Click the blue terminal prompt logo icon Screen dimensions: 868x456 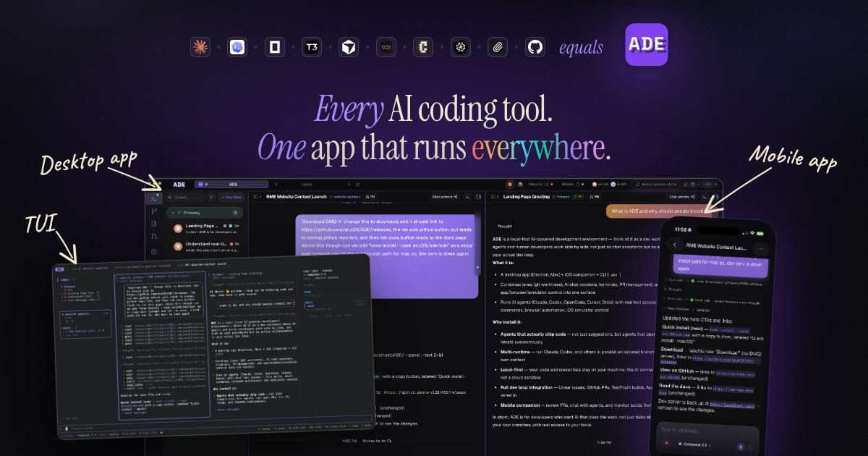pyautogui.click(x=237, y=48)
